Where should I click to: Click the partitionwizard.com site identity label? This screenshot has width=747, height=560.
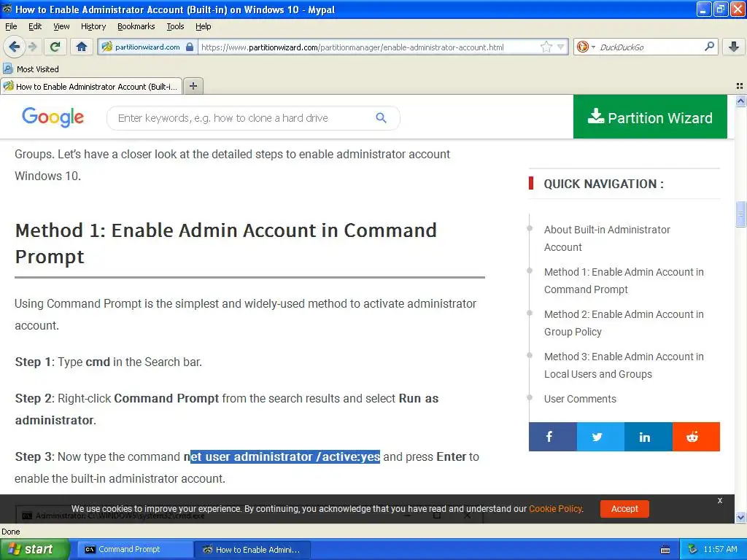[147, 47]
